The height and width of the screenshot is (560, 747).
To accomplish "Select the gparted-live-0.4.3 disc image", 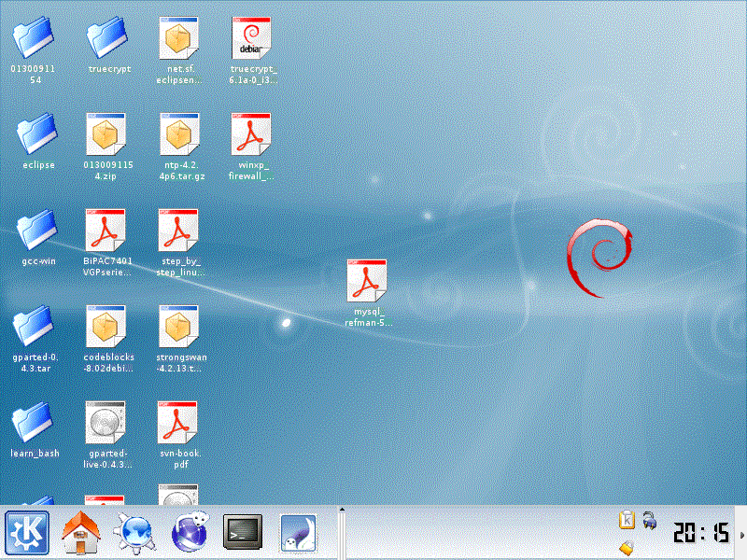I will click(106, 423).
